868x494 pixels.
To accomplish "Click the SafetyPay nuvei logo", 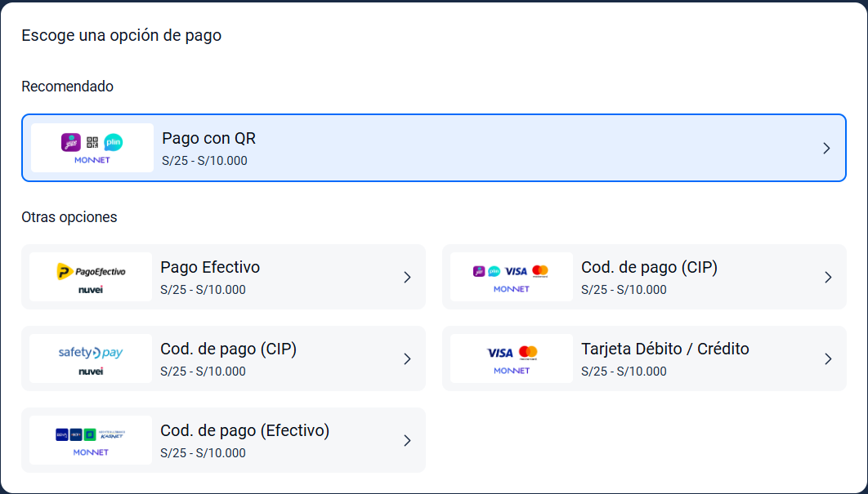I will pos(91,358).
